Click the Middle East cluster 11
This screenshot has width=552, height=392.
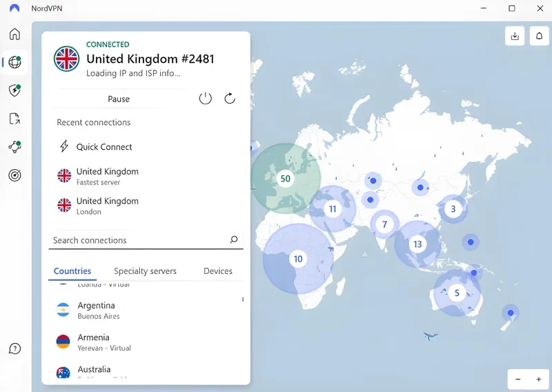pos(333,209)
